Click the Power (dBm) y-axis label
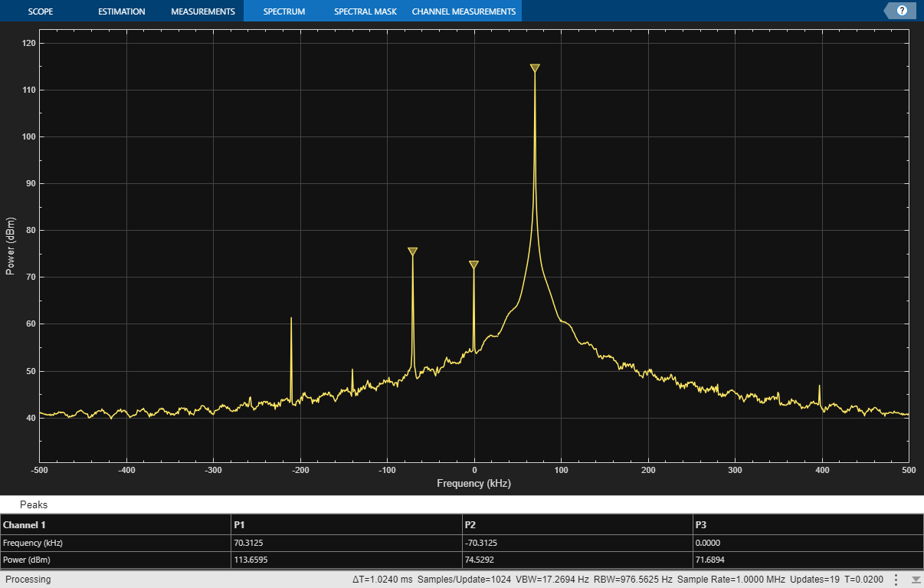 coord(10,245)
